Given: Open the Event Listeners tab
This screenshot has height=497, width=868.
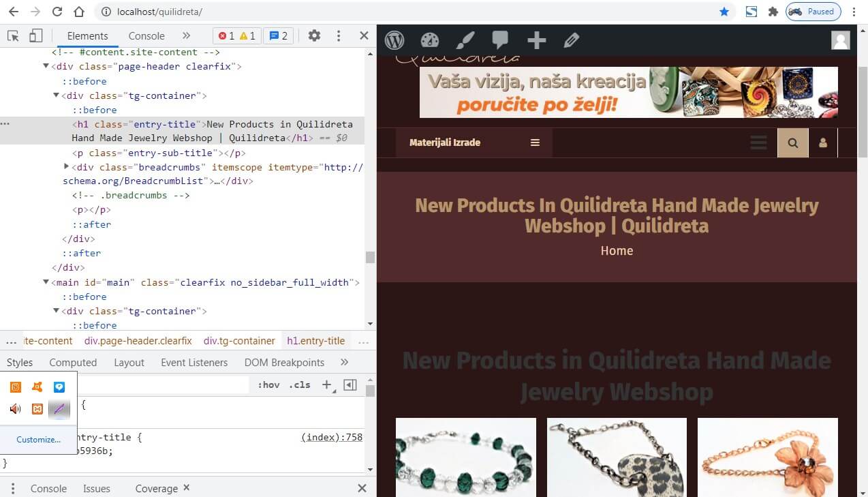Looking at the screenshot, I should (194, 363).
